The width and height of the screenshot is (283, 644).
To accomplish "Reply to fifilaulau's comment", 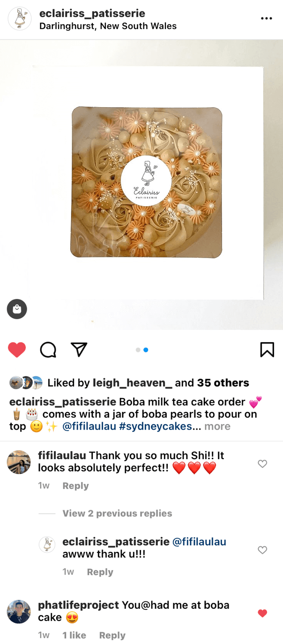I will click(x=75, y=486).
